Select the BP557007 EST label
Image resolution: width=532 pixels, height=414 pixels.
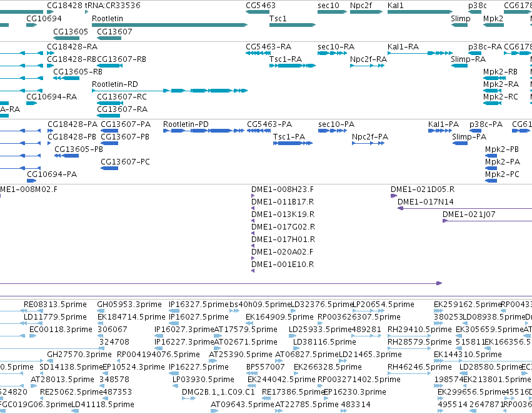click(x=265, y=367)
